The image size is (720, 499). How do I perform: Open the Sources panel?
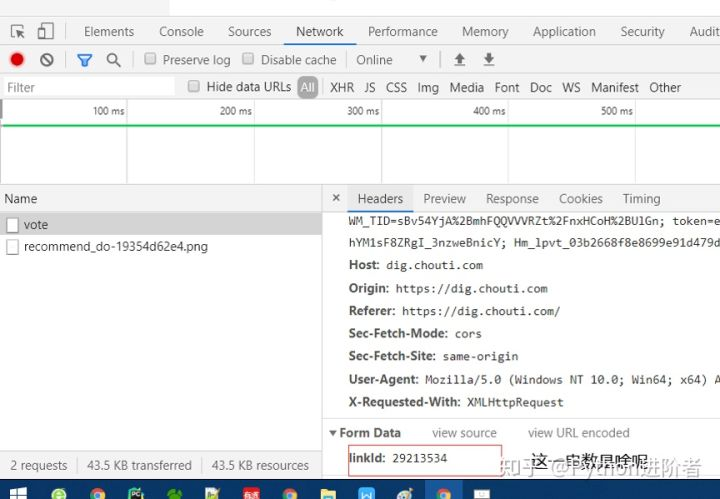[249, 32]
